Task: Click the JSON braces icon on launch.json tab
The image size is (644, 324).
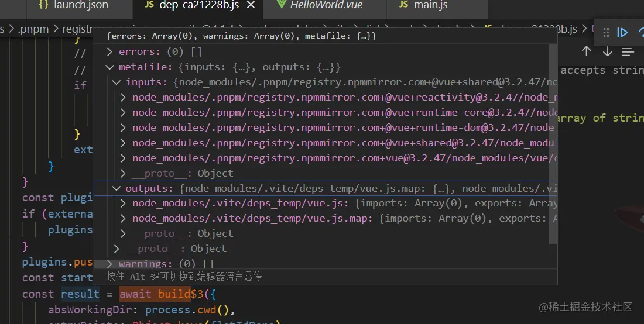Action: [x=43, y=5]
